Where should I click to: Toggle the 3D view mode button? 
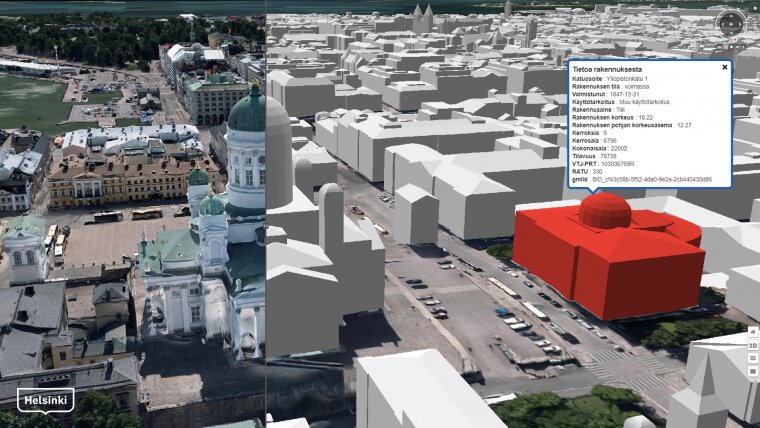[x=753, y=345]
